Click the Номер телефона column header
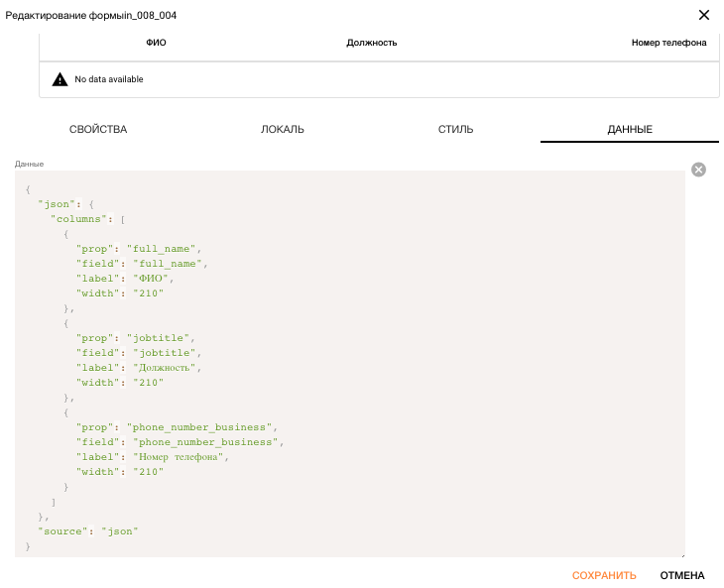724x588 pixels. [x=668, y=43]
